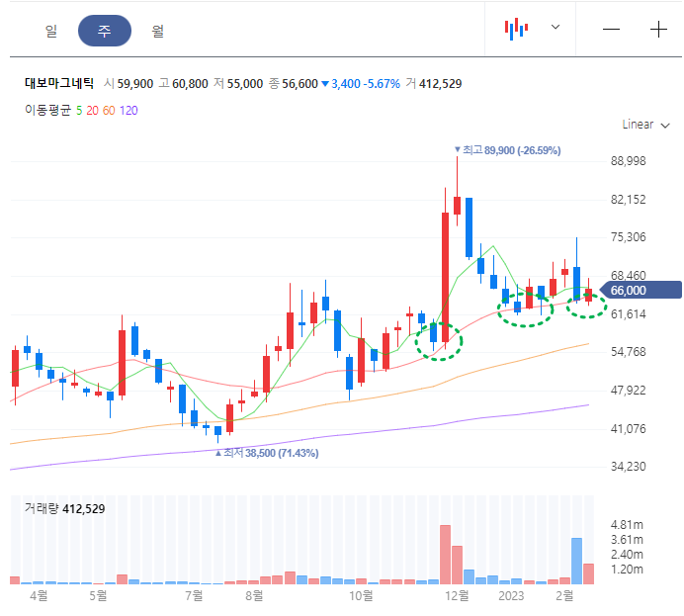Click the 61,614 price axis label

(x=629, y=314)
